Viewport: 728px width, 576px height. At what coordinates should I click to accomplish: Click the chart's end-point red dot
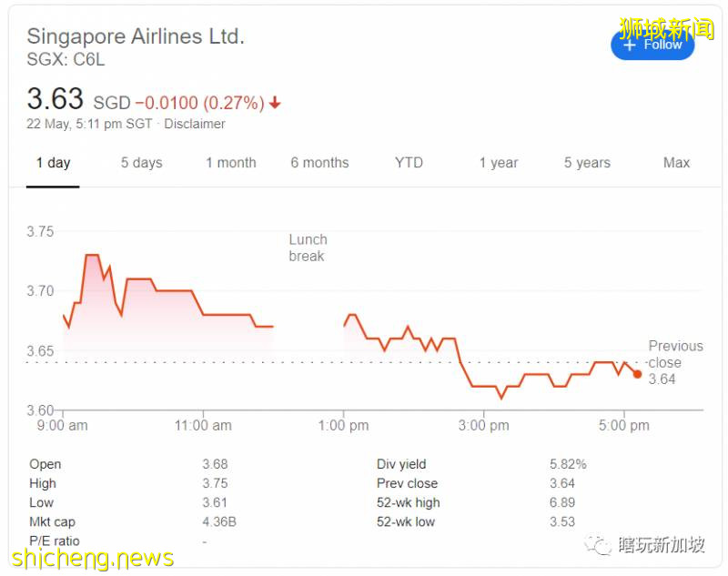pos(637,374)
